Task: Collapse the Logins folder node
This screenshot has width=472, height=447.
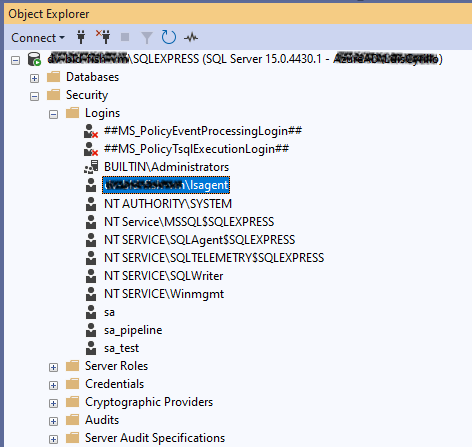Action: pos(53,114)
